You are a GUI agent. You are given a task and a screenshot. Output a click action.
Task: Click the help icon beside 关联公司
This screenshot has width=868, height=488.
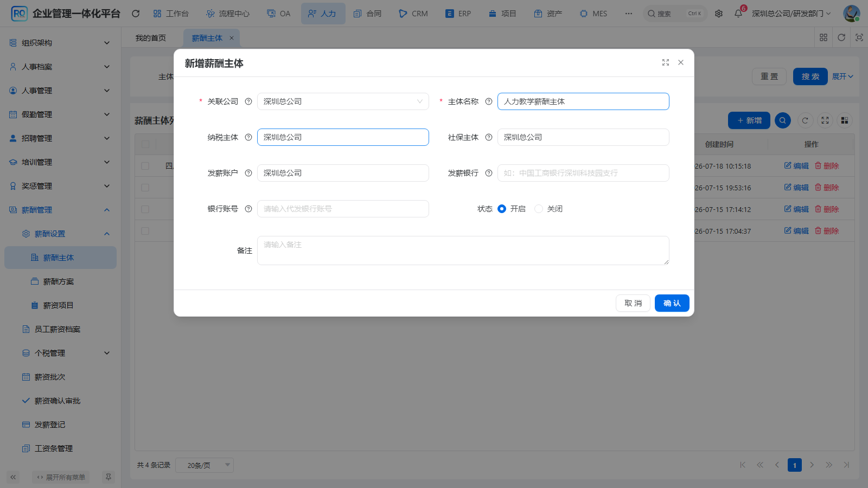point(248,101)
